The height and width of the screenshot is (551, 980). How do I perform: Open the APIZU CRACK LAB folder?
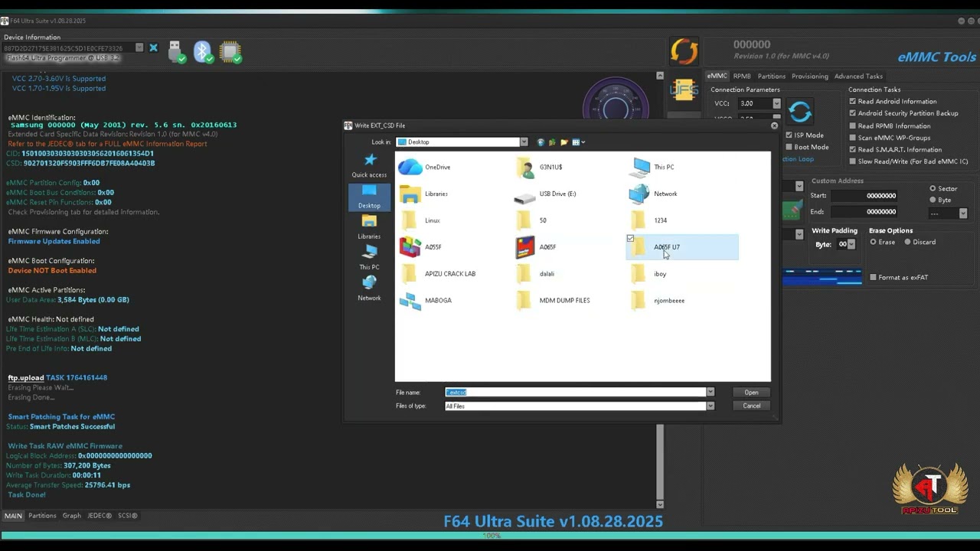point(438,273)
